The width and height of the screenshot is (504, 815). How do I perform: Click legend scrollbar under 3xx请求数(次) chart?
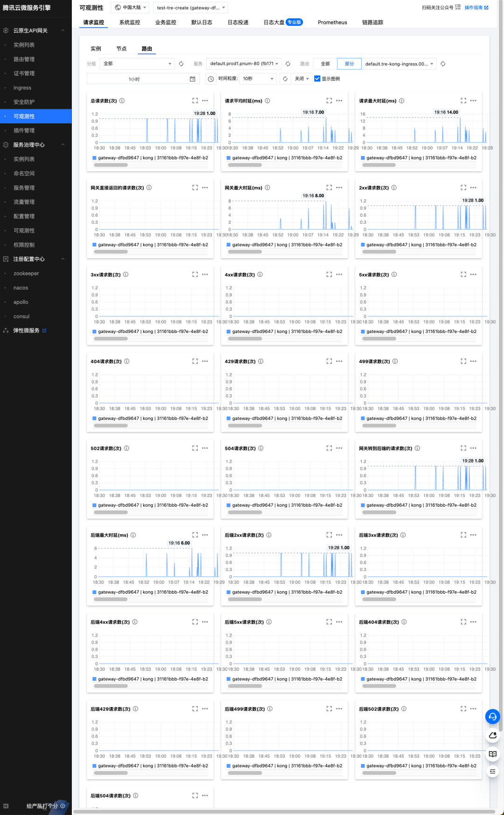111,339
